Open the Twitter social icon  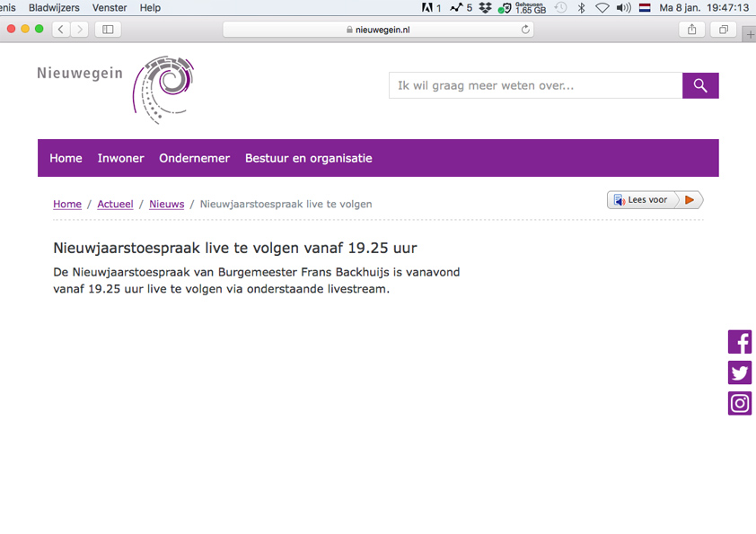(x=740, y=372)
